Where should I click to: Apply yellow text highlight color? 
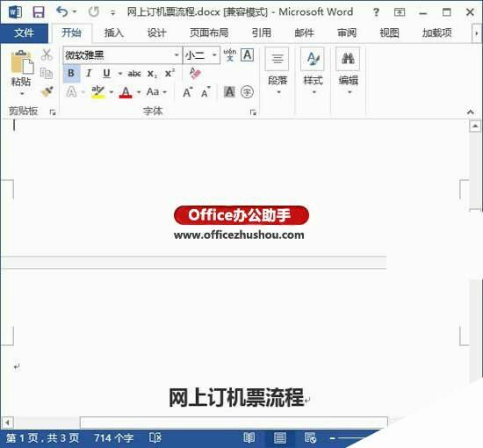98,92
